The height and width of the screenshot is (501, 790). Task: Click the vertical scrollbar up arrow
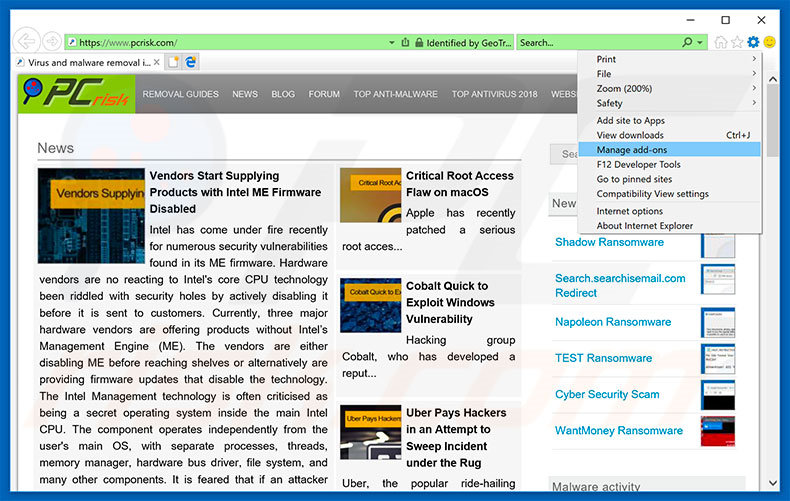773,79
